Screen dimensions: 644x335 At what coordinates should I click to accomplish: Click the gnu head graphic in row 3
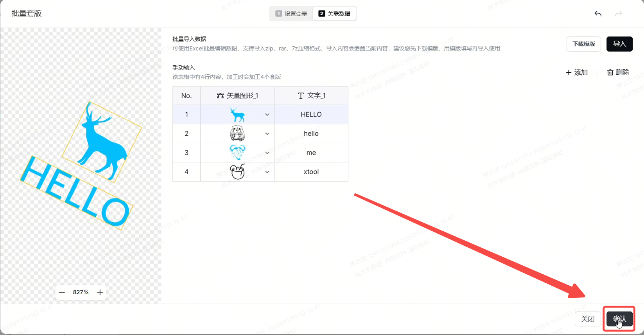pyautogui.click(x=237, y=153)
